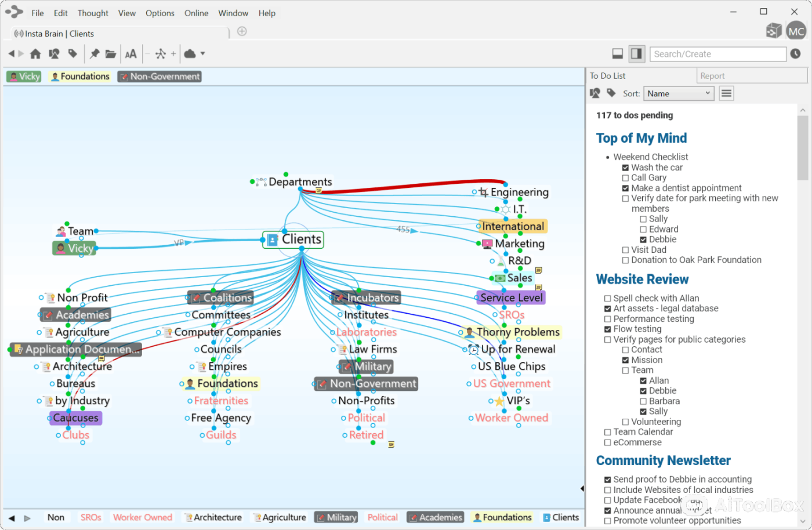Click the clock history icon beside search
This screenshot has height=530, width=812.
[795, 54]
